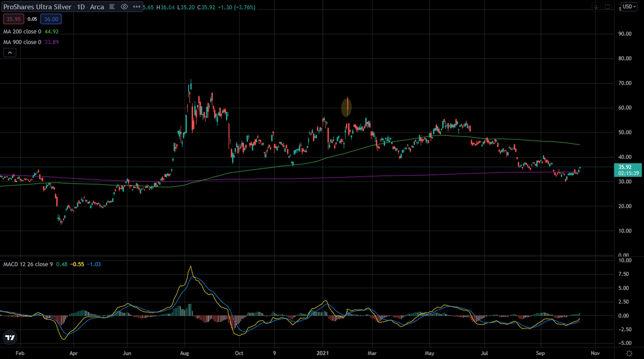Click the 33.89 purple MA 900 value

(x=52, y=42)
